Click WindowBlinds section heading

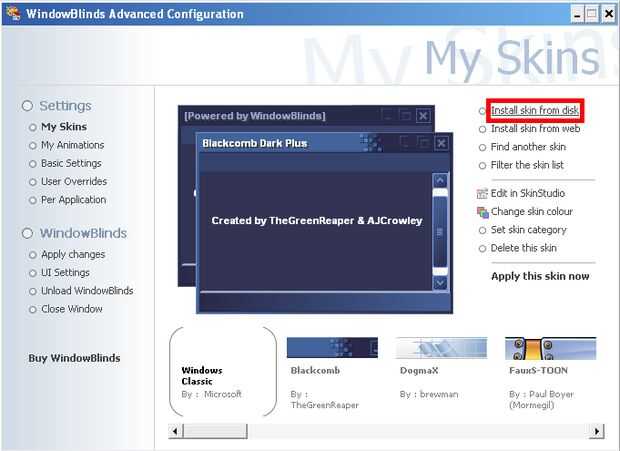(83, 233)
